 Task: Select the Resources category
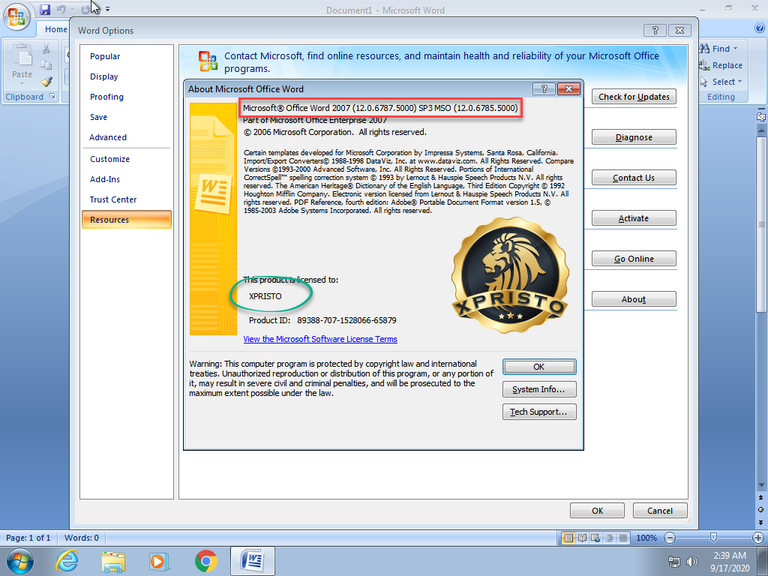point(127,220)
